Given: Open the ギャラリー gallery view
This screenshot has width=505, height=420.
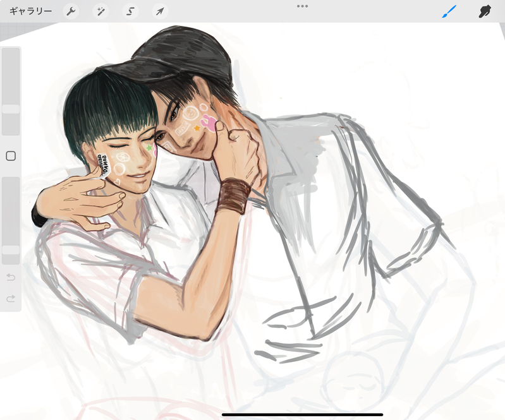Looking at the screenshot, I should [x=30, y=11].
